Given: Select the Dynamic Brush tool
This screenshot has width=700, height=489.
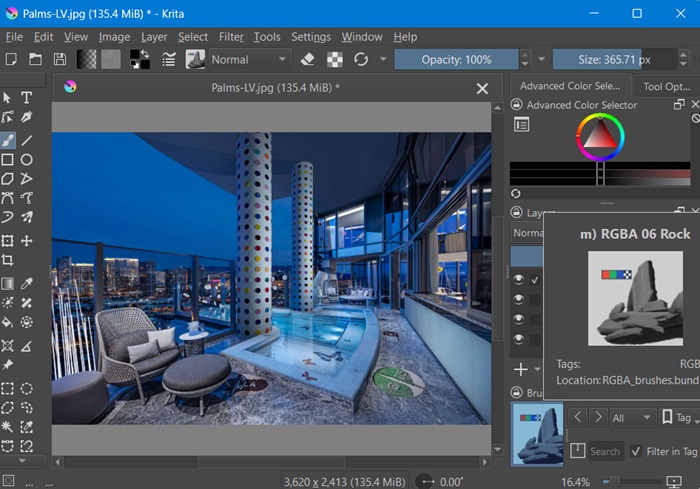Looking at the screenshot, I should [7, 217].
